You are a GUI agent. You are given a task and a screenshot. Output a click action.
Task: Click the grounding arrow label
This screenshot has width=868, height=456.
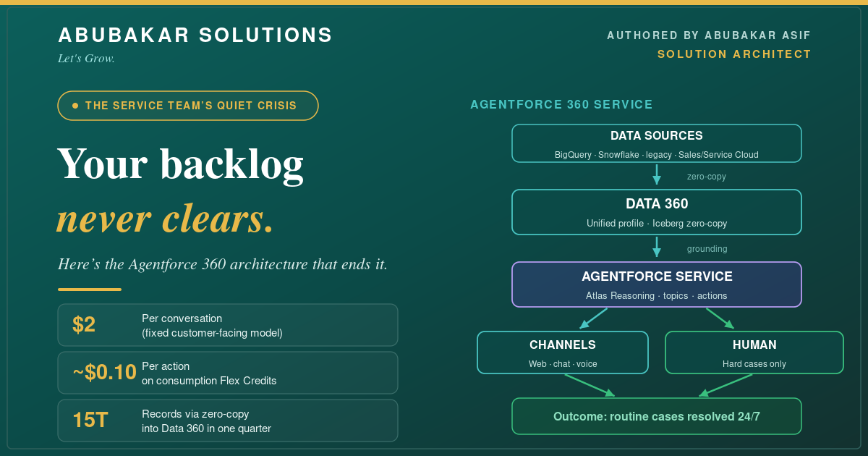point(707,249)
